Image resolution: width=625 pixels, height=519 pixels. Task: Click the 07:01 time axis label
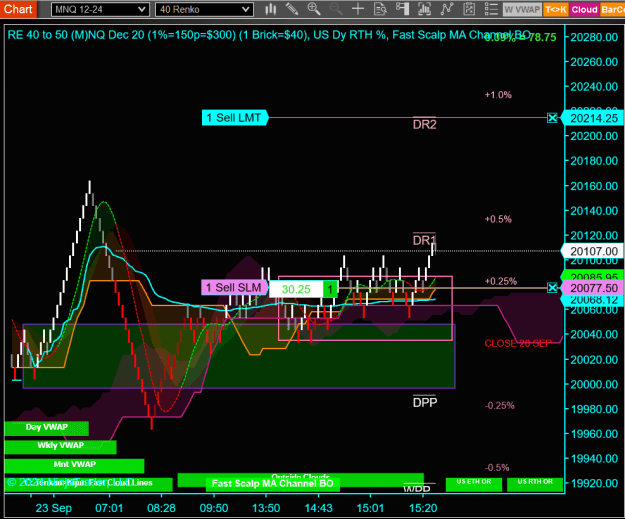[x=109, y=508]
